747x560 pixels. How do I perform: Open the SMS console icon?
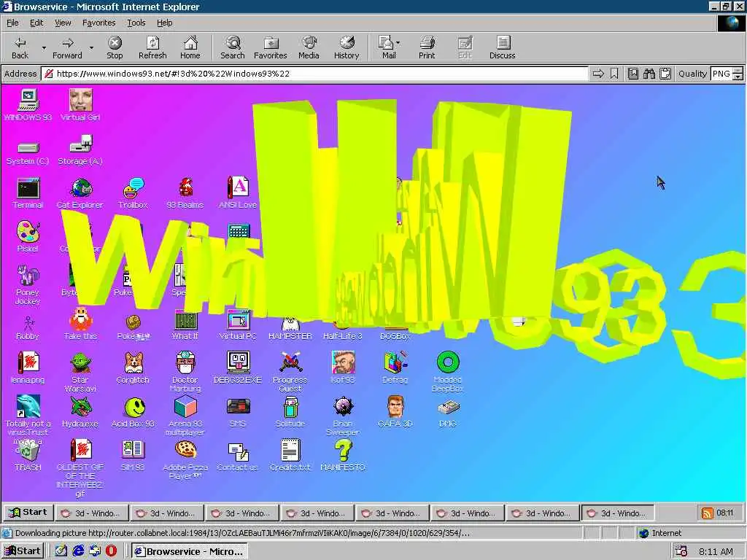click(x=238, y=412)
